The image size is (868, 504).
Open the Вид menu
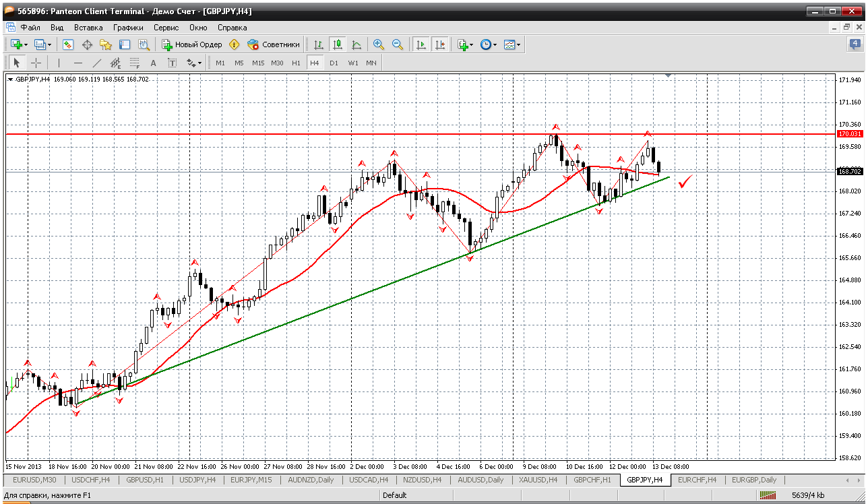pos(57,28)
